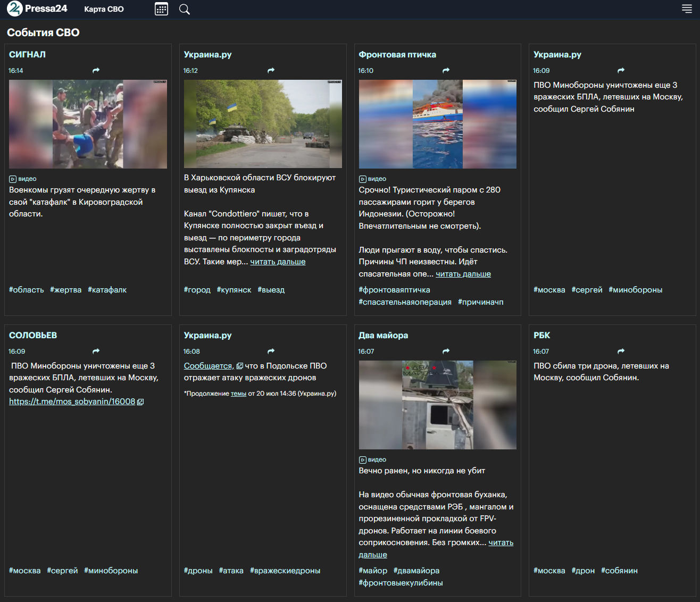
Task: Select the #фронтоваяптичка hashtag
Action: tap(395, 290)
